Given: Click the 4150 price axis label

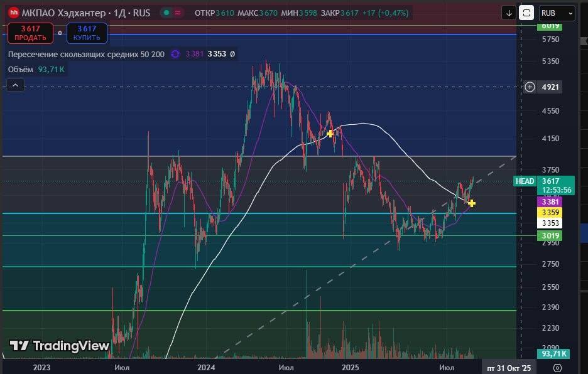Looking at the screenshot, I should coord(550,139).
